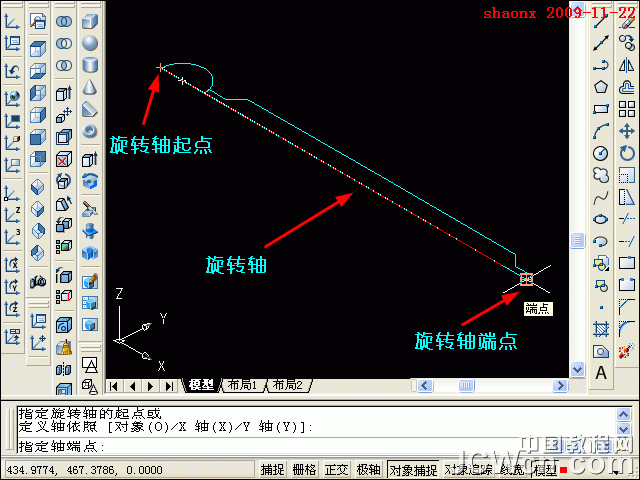The width and height of the screenshot is (640, 480).
Task: Select the Rectangle tool
Action: [600, 109]
